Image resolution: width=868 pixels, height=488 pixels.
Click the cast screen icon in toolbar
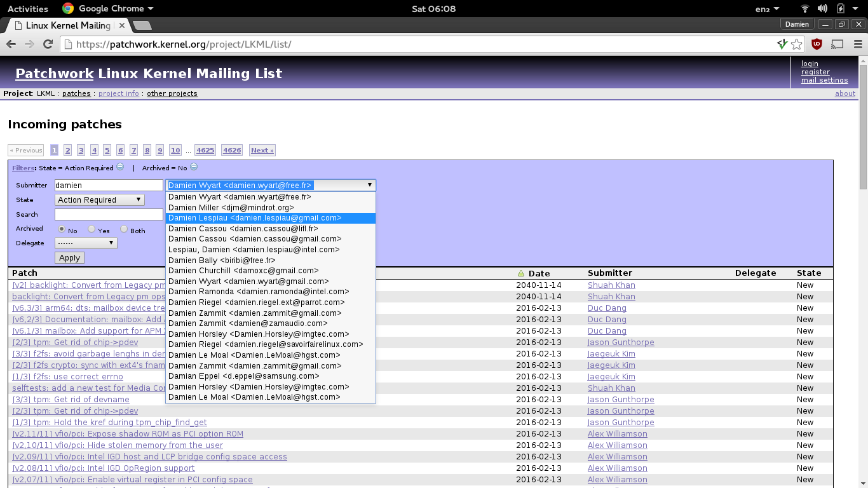(837, 44)
